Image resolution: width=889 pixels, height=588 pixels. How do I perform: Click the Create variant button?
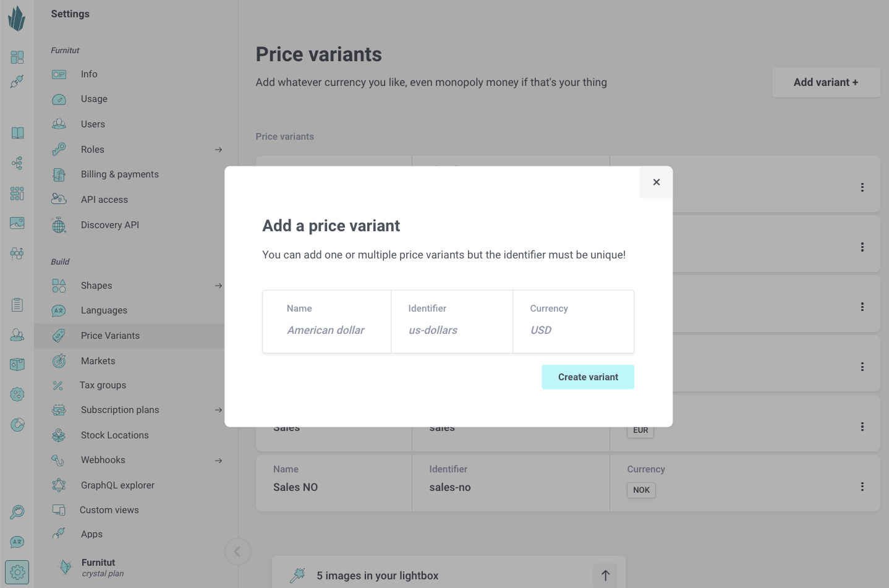point(588,377)
